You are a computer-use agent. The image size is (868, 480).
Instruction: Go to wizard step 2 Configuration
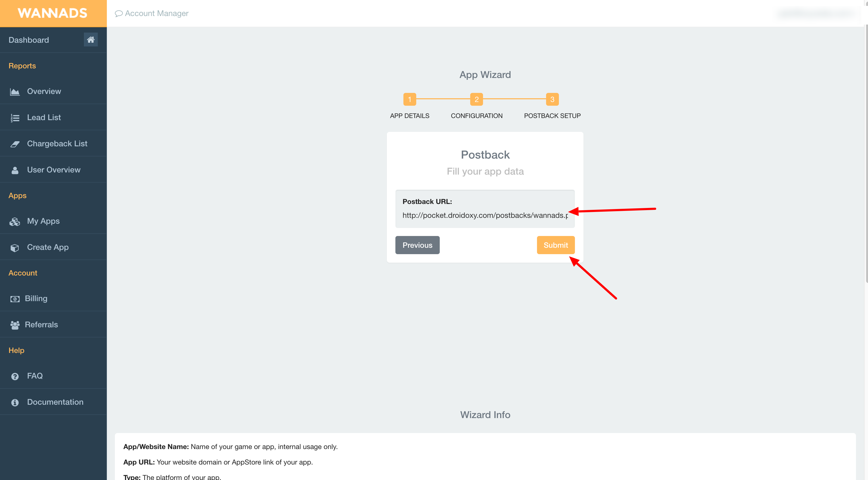click(x=476, y=99)
